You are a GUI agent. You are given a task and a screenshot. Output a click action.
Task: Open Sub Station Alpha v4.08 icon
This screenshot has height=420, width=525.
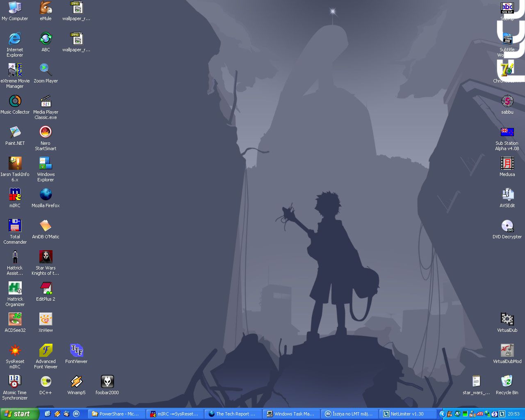(x=507, y=139)
